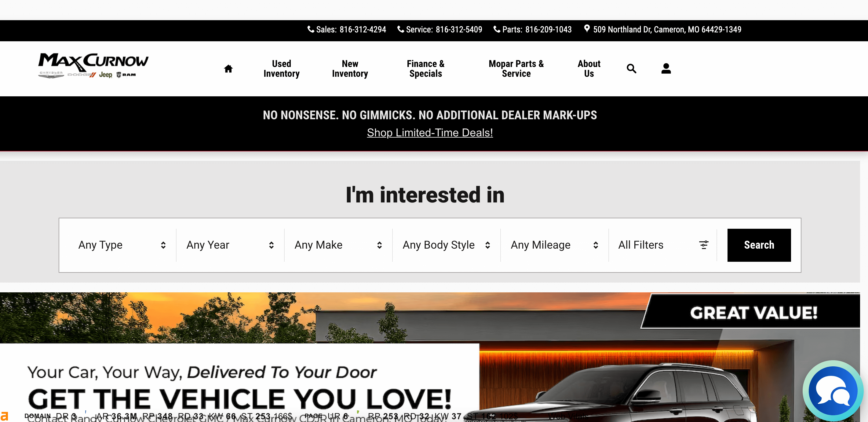868x422 pixels.
Task: Open New Inventory menu
Action: [x=350, y=68]
